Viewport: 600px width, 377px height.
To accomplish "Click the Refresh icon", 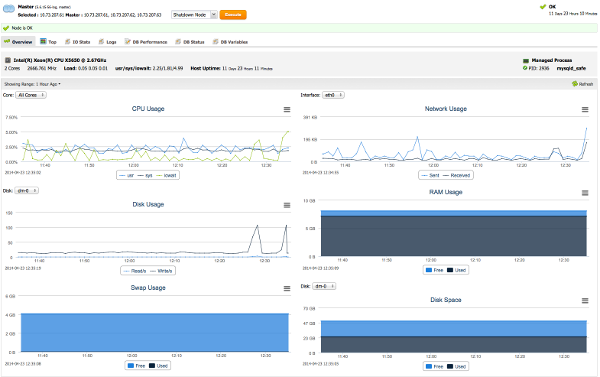I will (574, 84).
